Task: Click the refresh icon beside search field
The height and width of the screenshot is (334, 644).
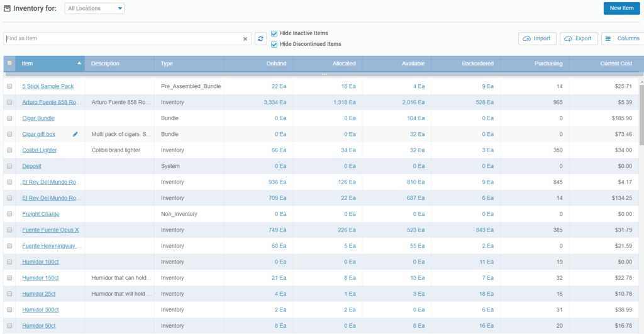Action: pyautogui.click(x=260, y=38)
